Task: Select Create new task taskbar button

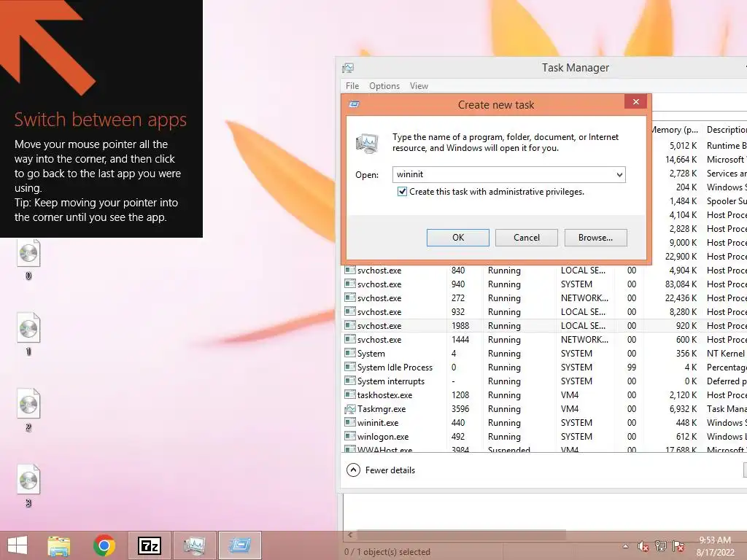Action: (239, 545)
